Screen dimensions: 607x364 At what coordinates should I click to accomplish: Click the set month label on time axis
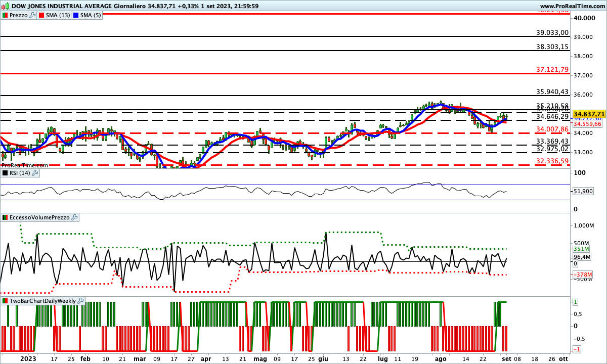(x=507, y=358)
